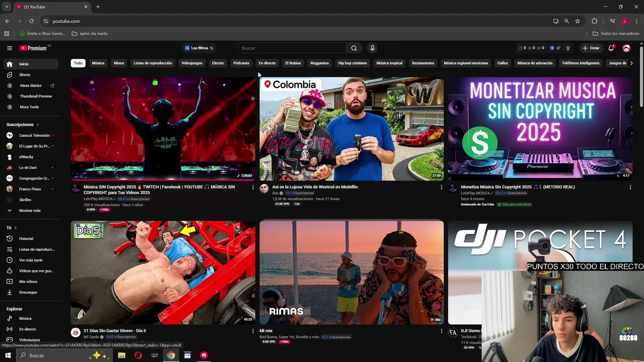644x362 pixels.
Task: Open the elWacky subscription
Action: [31, 157]
